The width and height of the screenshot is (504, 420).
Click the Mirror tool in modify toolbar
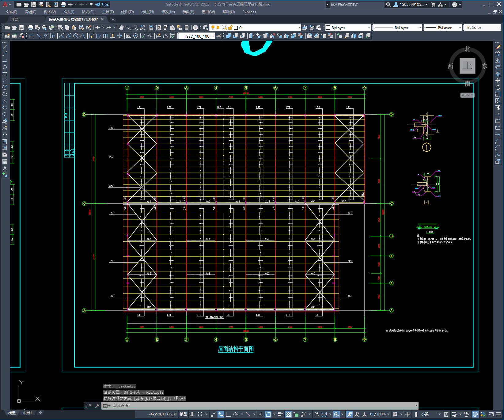click(x=498, y=60)
